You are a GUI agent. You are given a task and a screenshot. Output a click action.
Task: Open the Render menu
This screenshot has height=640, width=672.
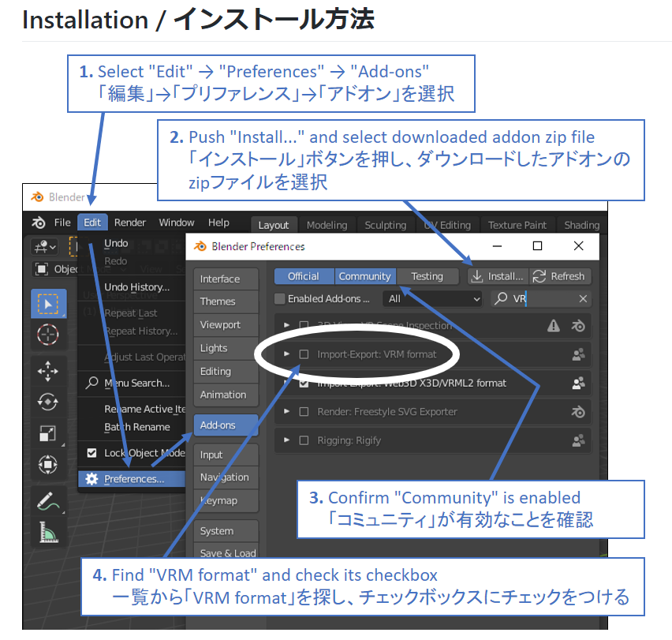130,223
